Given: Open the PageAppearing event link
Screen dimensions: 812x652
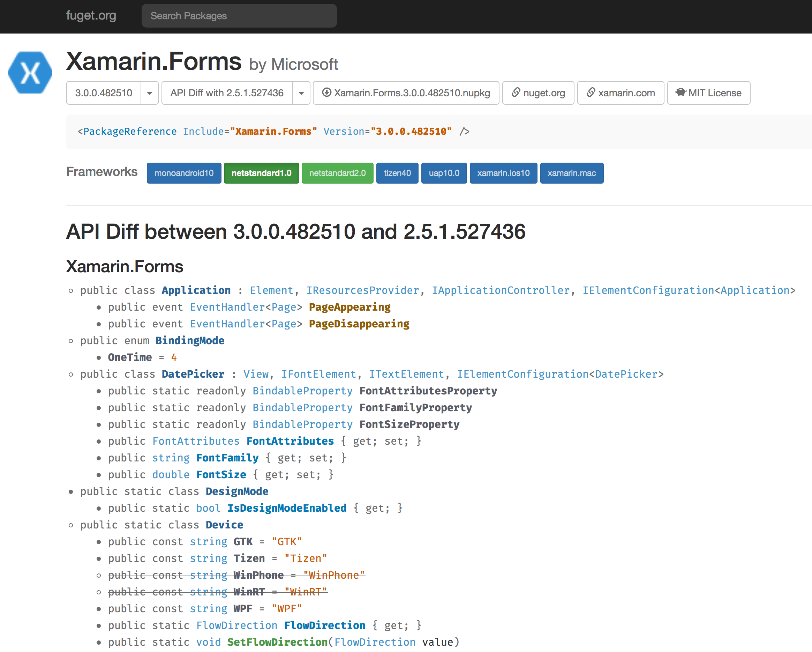Looking at the screenshot, I should click(x=350, y=307).
